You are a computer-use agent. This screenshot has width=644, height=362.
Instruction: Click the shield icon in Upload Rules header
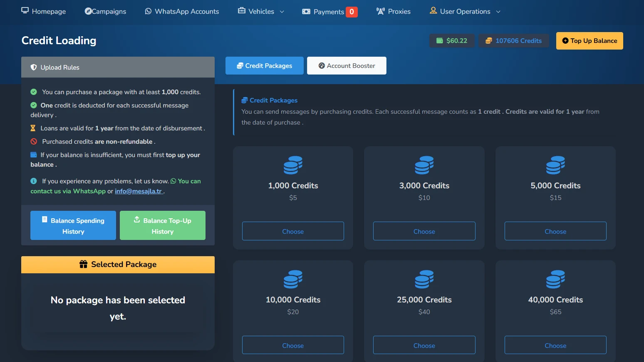[34, 67]
